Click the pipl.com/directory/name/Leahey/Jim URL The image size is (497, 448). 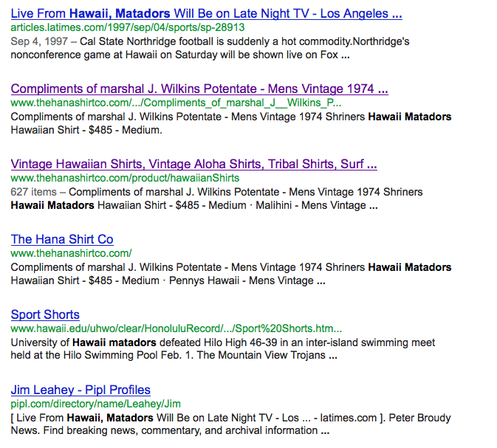(95, 404)
